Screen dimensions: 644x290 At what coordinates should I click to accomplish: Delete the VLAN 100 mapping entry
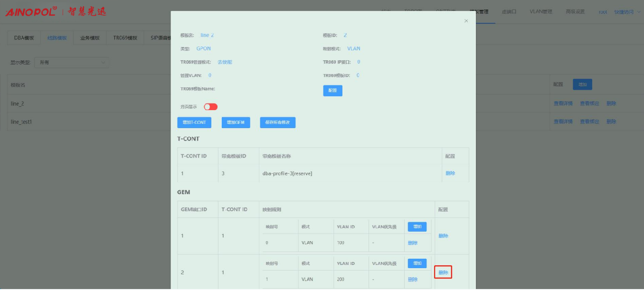click(413, 243)
